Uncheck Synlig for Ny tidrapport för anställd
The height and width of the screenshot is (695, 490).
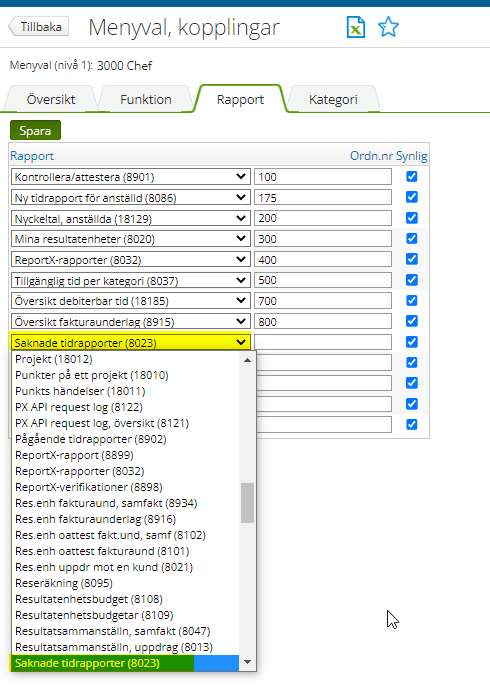pos(412,197)
